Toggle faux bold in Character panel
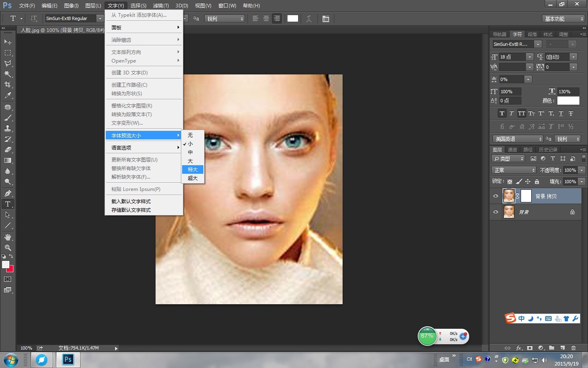 point(502,114)
